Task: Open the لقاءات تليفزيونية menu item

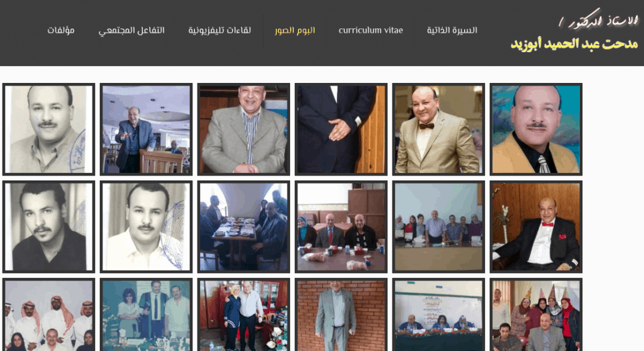Action: (x=219, y=30)
